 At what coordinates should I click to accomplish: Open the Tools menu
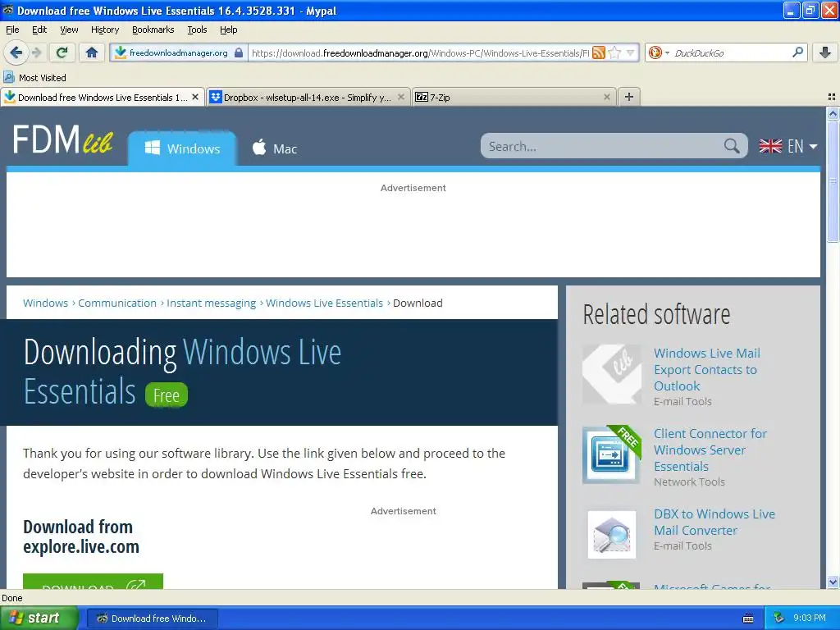click(197, 30)
